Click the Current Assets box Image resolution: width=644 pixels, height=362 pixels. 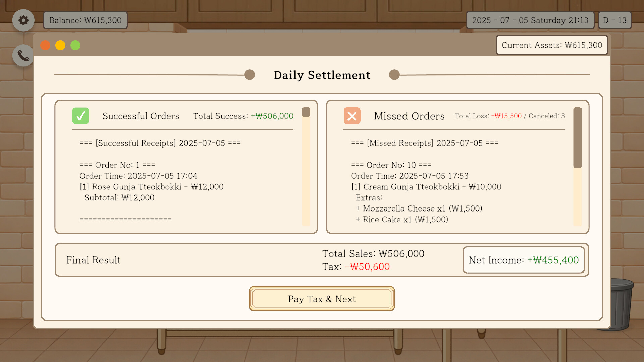pos(552,45)
